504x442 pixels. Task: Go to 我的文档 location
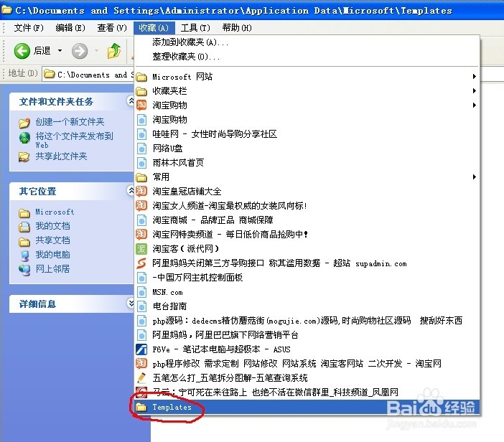[x=52, y=226]
